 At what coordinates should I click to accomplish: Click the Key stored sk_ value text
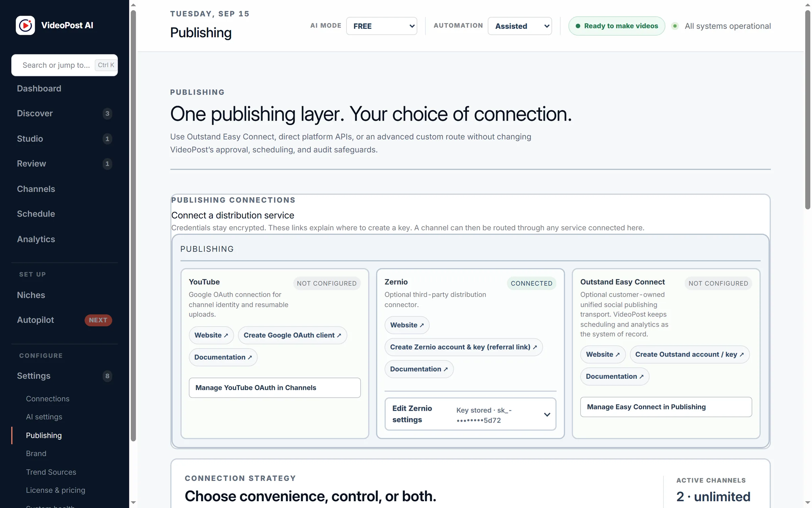pos(484,415)
